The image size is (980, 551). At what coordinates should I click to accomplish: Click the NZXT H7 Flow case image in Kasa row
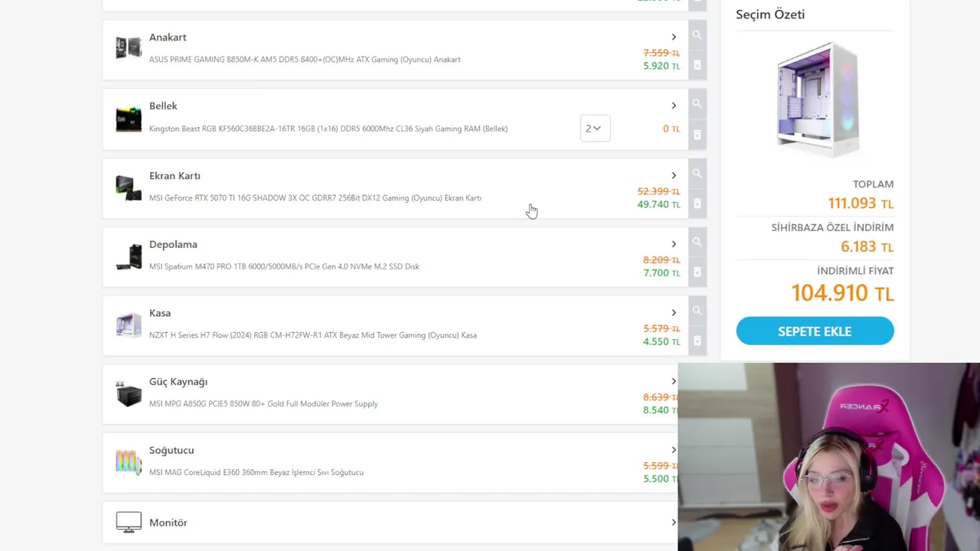[129, 325]
